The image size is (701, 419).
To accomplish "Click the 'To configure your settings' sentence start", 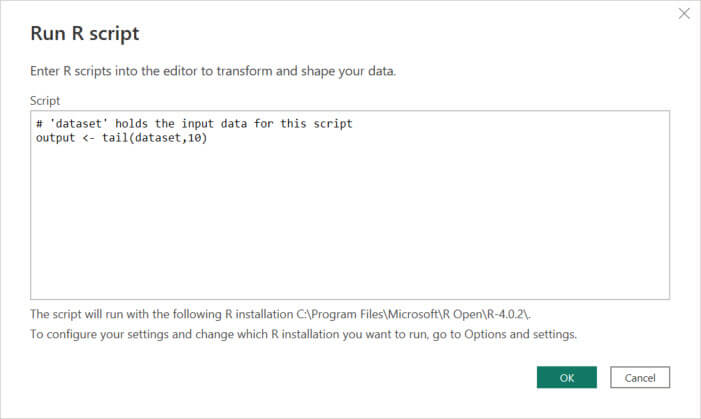I will (x=90, y=334).
